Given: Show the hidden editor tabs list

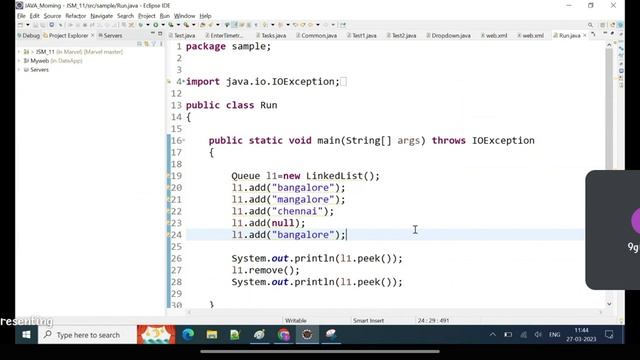Looking at the screenshot, I should [x=593, y=35].
